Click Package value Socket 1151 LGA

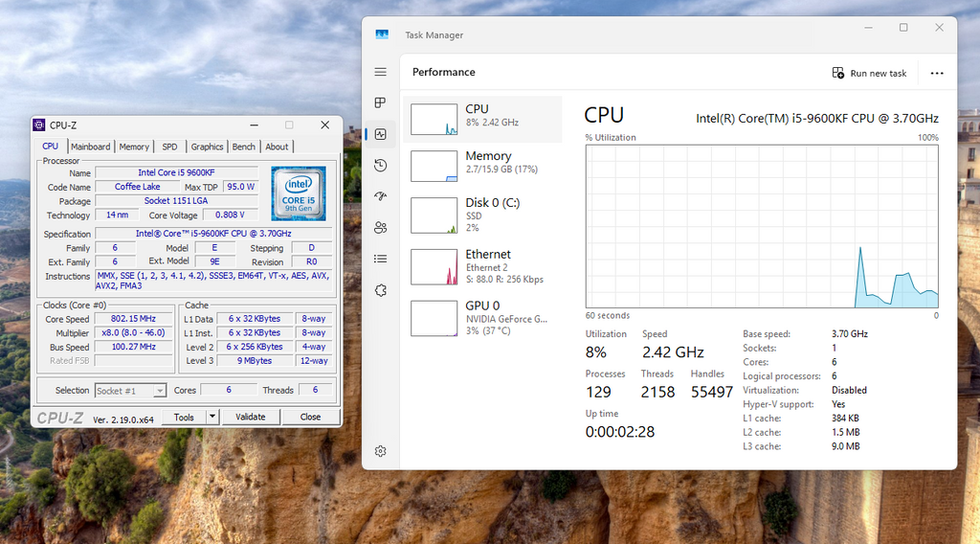[176, 201]
